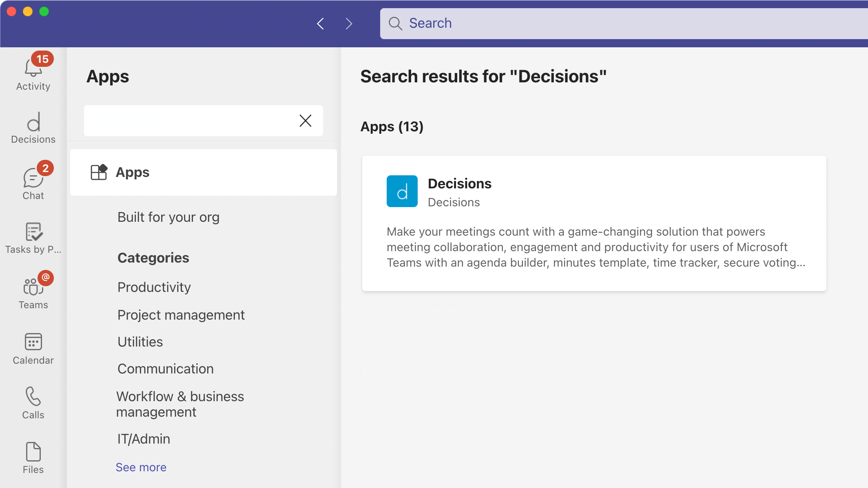868x488 pixels.
Task: Click the top Search field
Action: (x=624, y=24)
